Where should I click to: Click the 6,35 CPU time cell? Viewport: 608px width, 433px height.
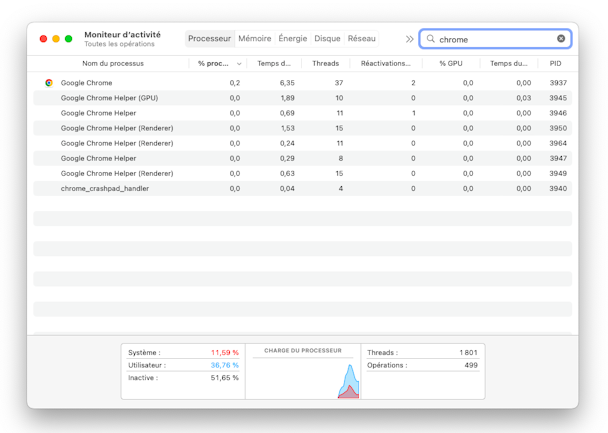coord(287,83)
